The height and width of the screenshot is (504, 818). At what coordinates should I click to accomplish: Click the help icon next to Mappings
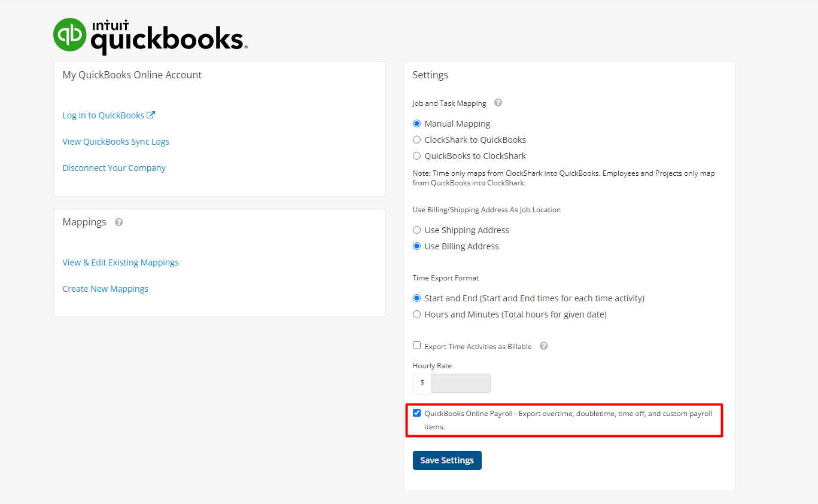coord(118,222)
